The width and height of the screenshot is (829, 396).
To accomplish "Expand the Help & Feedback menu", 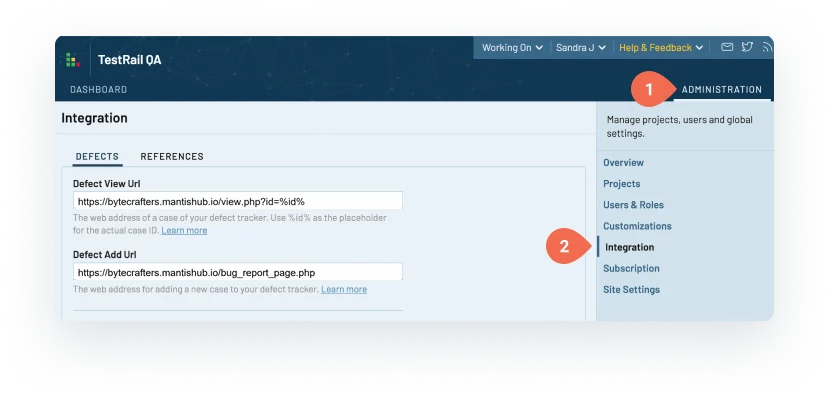I will click(x=661, y=48).
